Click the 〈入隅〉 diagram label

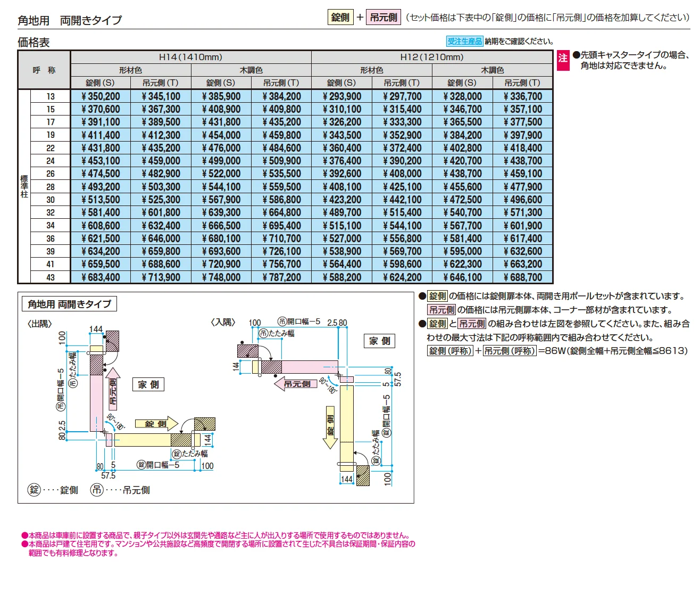[223, 322]
